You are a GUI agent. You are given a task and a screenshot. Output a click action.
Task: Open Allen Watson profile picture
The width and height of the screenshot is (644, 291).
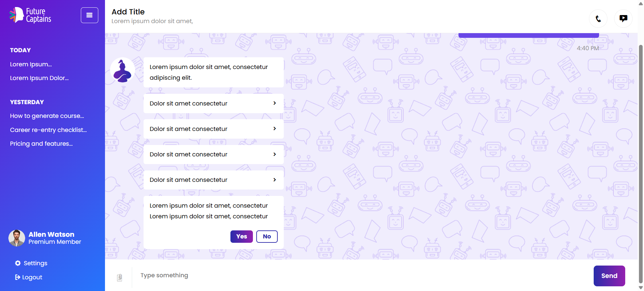click(x=17, y=238)
